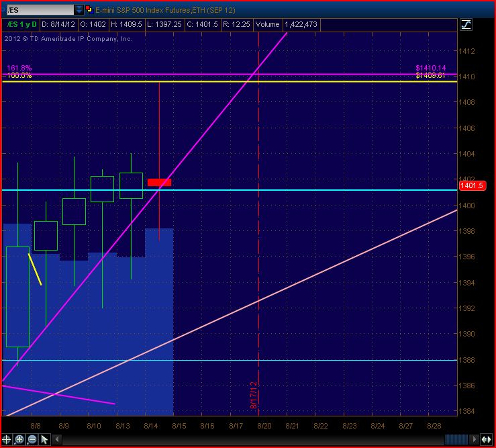496x448 pixels.
Task: Click the 8/20 date label on time axis
Action: [264, 426]
